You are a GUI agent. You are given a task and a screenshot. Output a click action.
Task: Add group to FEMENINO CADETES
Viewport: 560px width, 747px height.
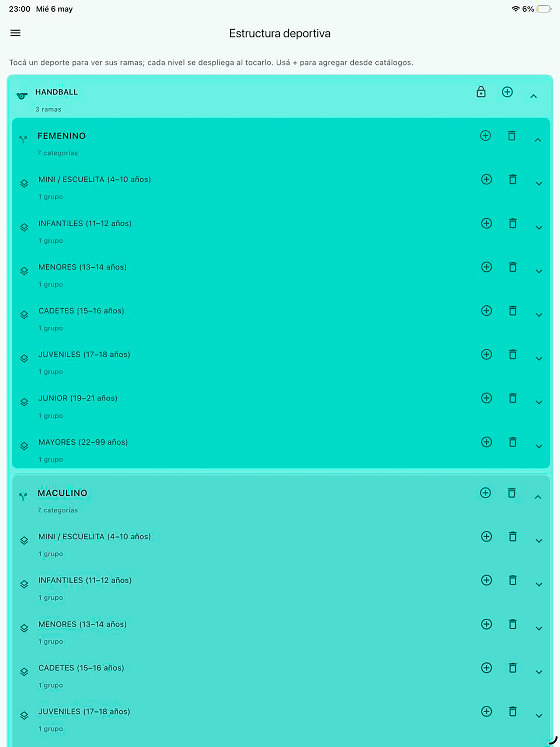click(x=486, y=311)
